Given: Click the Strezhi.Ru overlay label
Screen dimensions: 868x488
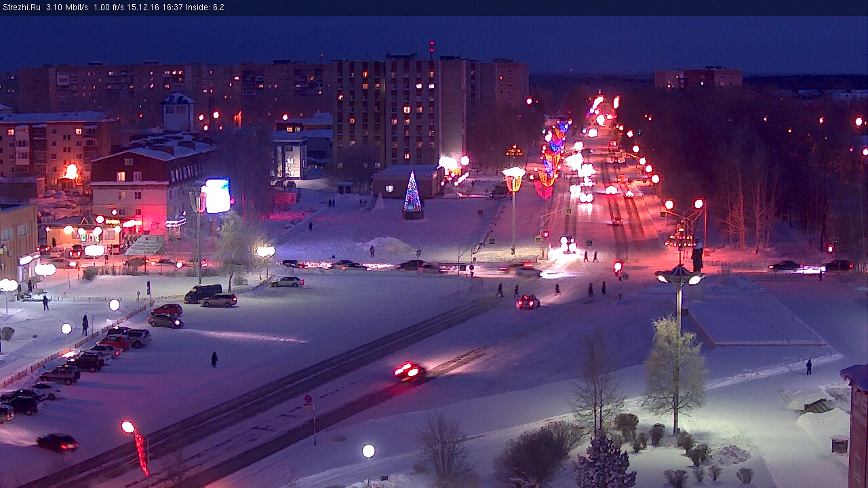Looking at the screenshot, I should (22, 7).
